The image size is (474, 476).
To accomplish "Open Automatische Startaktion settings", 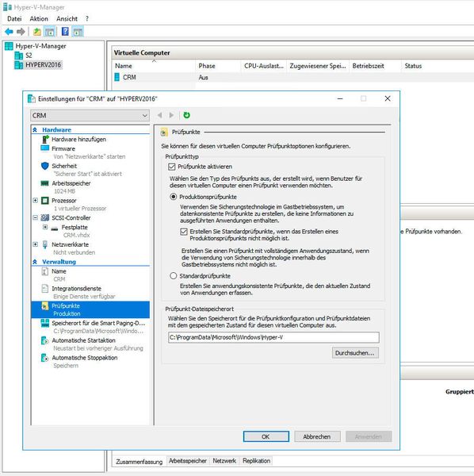I will pyautogui.click(x=83, y=340).
